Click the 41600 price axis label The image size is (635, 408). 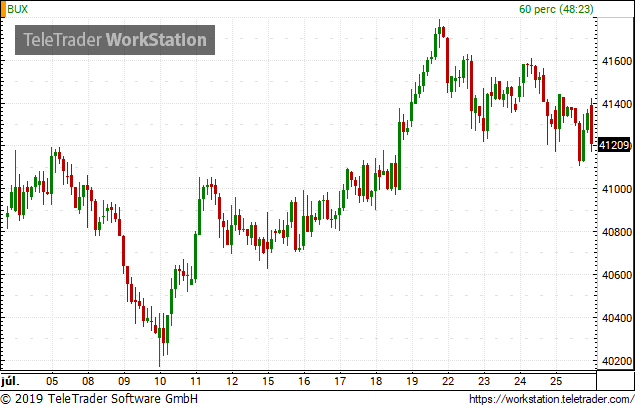616,61
